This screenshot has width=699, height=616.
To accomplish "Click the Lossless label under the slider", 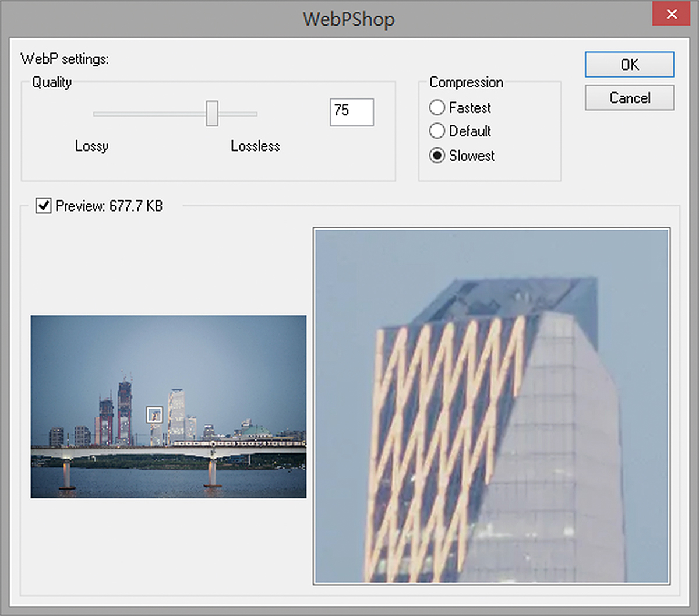I will [x=255, y=146].
